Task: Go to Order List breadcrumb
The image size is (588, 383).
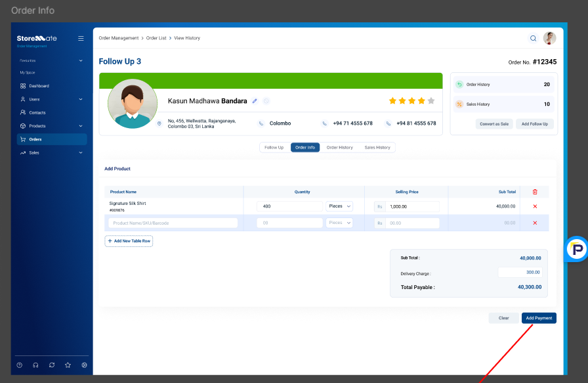Action: [x=156, y=38]
